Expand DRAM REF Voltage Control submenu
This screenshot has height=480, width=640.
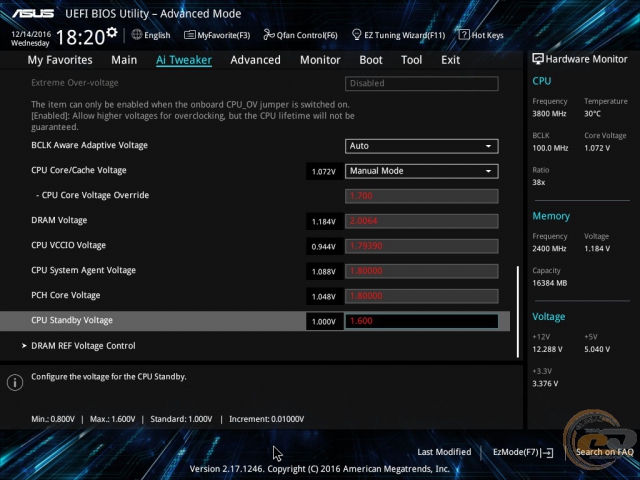(83, 346)
